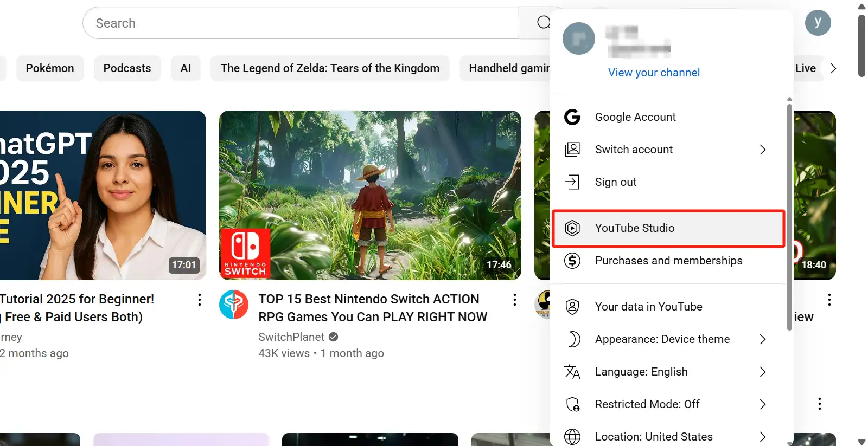Click the account menu's vertical scrollbar
This screenshot has height=446, width=868.
[x=789, y=217]
